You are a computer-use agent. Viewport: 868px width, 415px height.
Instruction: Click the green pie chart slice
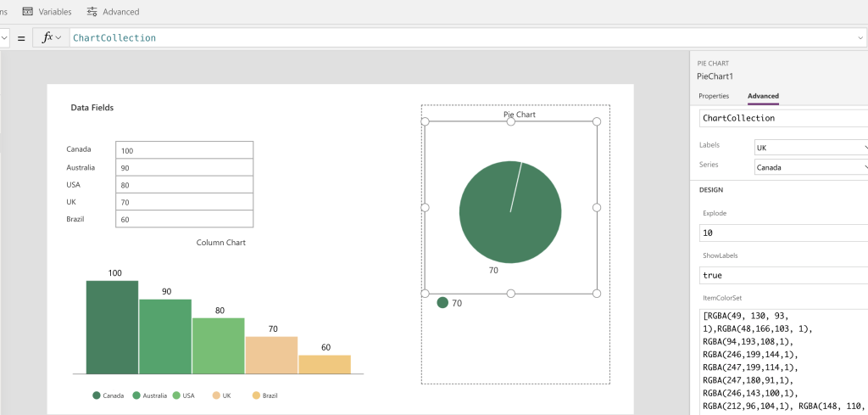510,211
